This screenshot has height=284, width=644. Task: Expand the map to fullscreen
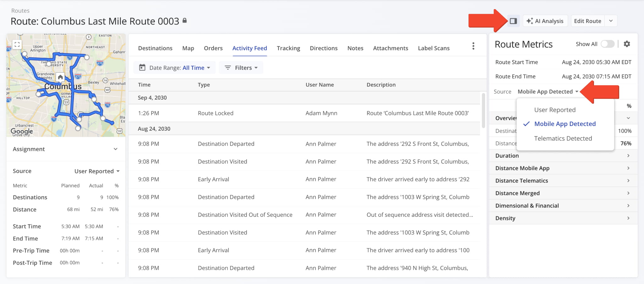click(17, 44)
